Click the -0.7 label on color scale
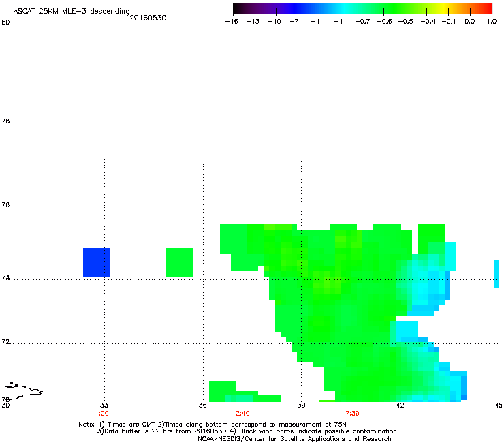This screenshot has height=443, width=504. point(362,22)
